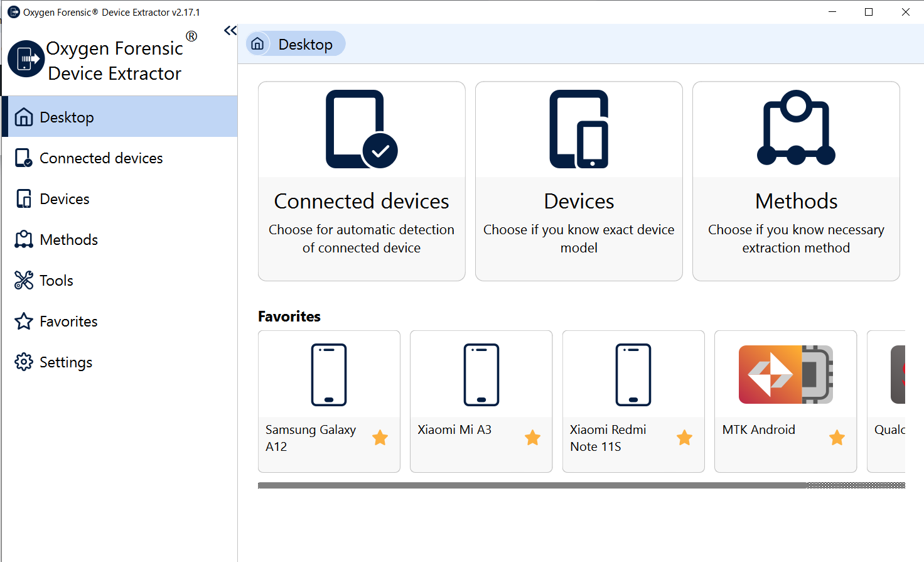Unfavorite Samsung Galaxy A12 via star
The width and height of the screenshot is (924, 562).
tap(380, 438)
